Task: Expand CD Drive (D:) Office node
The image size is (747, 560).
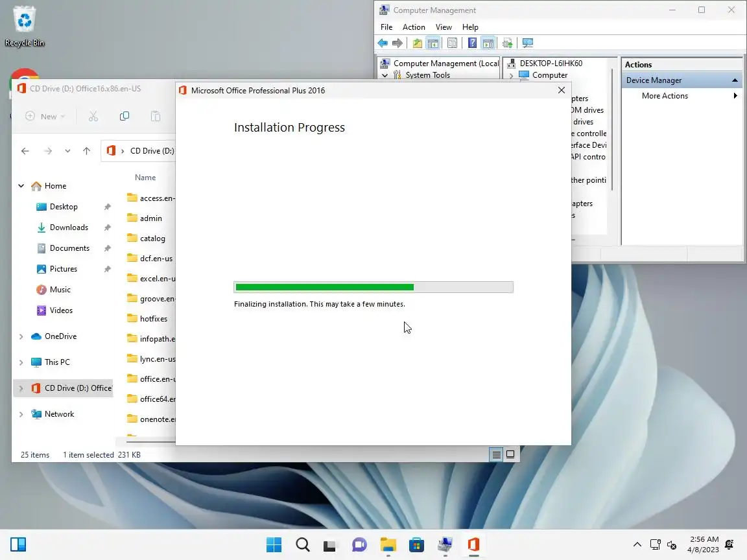Action: (x=21, y=389)
